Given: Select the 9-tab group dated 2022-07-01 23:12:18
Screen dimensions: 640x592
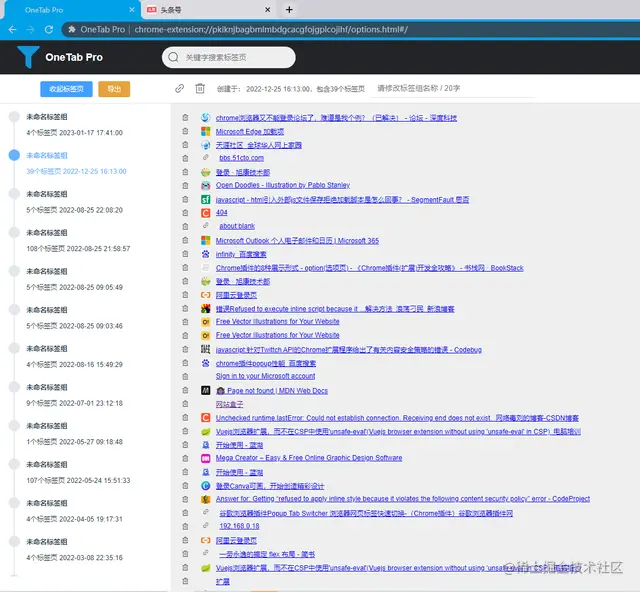Looking at the screenshot, I should pyautogui.click(x=74, y=395).
